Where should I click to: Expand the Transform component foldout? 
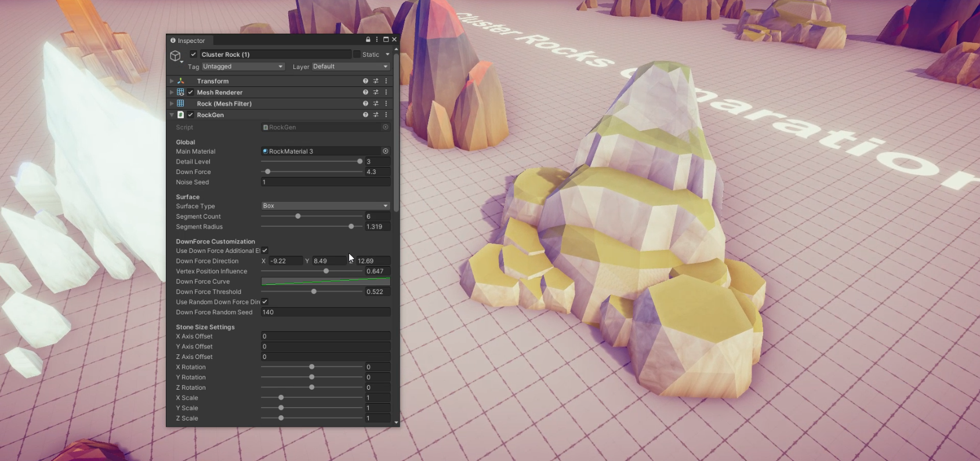click(172, 81)
